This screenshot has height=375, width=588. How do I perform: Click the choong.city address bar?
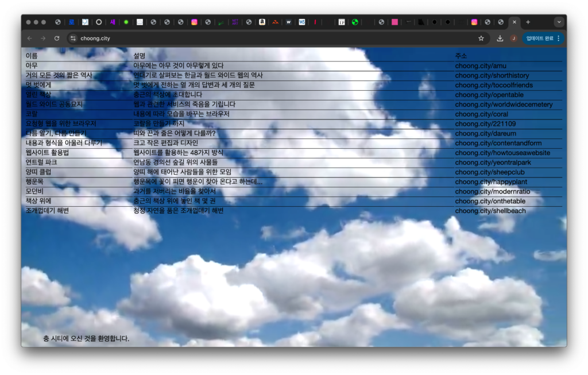pos(230,38)
